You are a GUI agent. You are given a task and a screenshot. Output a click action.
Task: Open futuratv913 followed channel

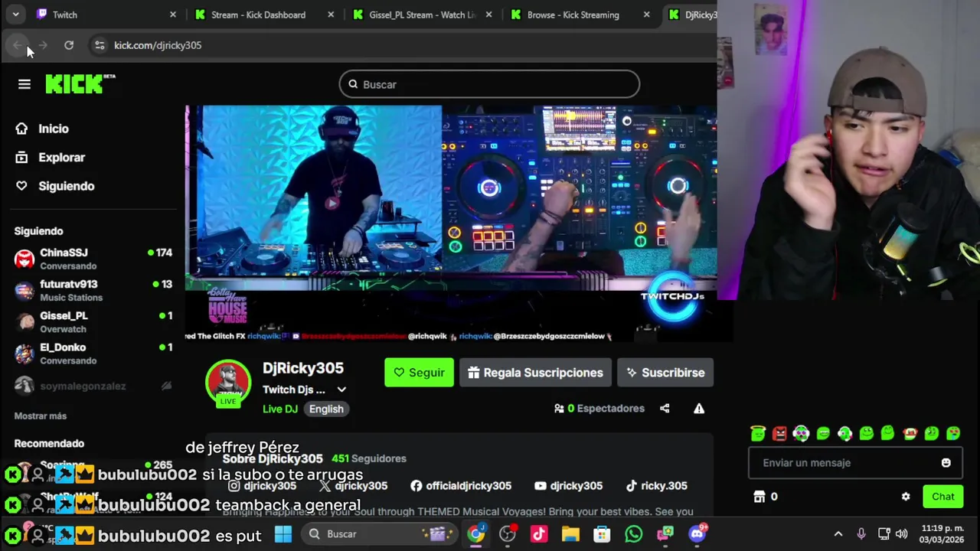(x=93, y=290)
